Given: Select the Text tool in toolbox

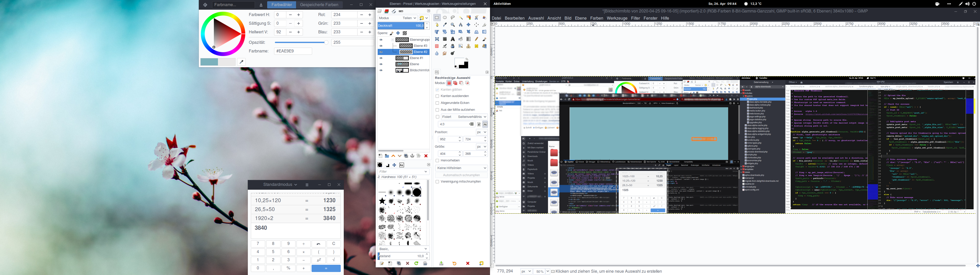Looking at the screenshot, I should [453, 39].
